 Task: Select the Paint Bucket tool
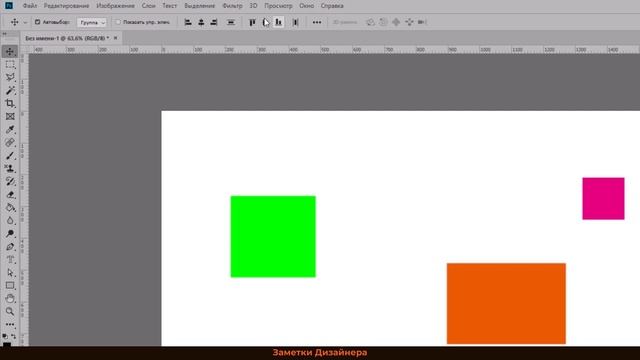10,207
